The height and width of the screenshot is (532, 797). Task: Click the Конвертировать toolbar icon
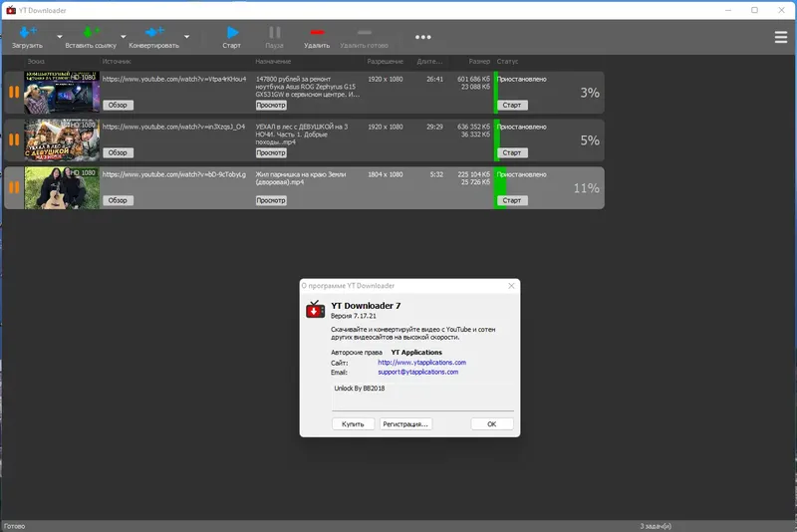pos(154,33)
